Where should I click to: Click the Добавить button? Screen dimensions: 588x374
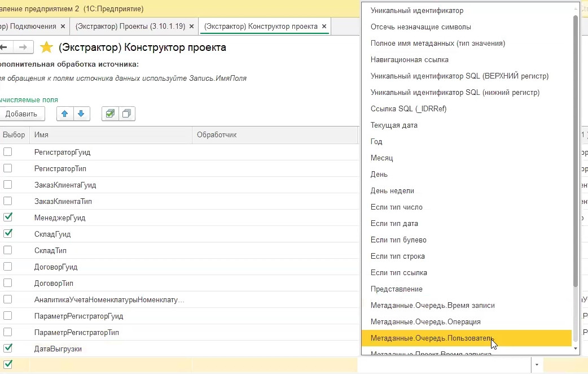pyautogui.click(x=22, y=114)
